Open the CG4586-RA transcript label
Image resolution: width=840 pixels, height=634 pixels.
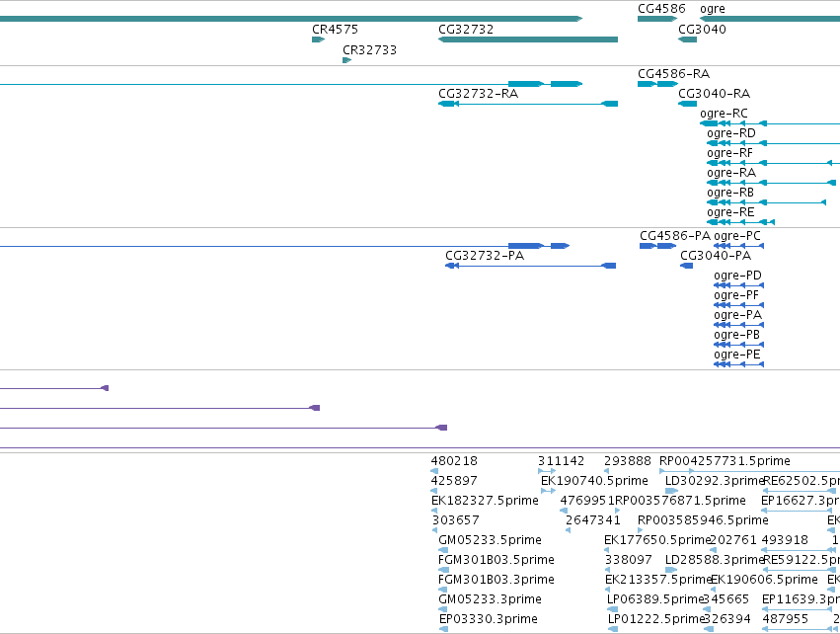click(x=673, y=74)
